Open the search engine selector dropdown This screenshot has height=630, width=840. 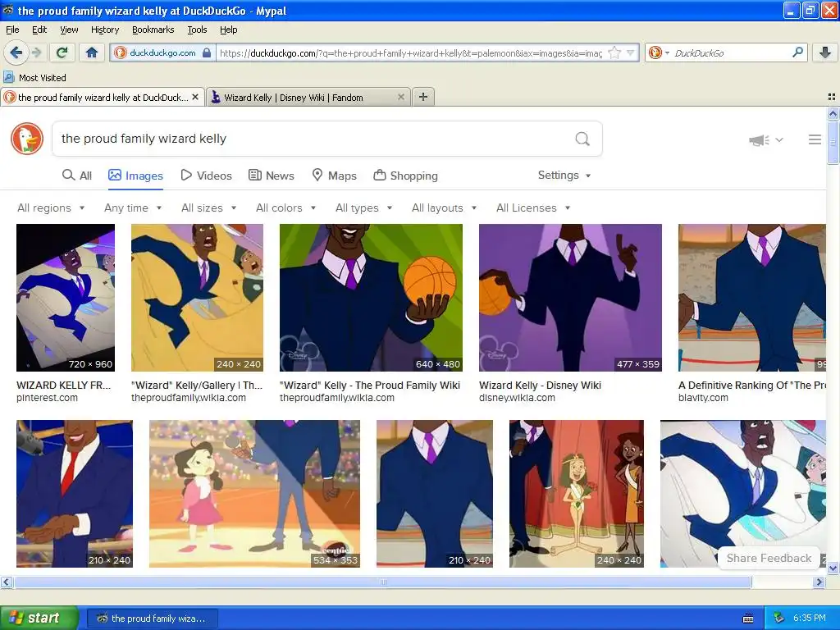[659, 52]
